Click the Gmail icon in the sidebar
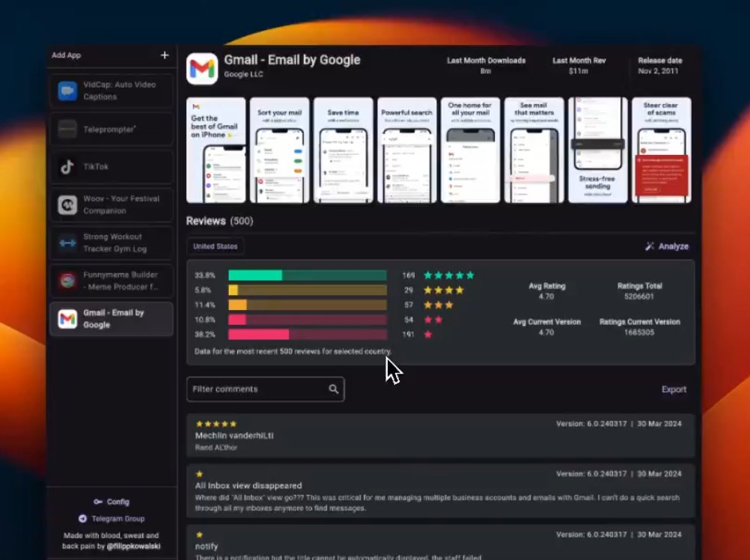This screenshot has width=750, height=560. 67,319
